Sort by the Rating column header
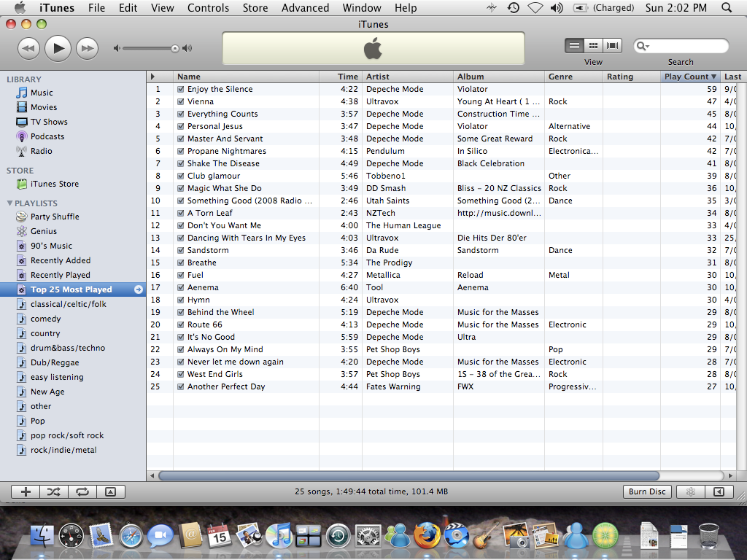The height and width of the screenshot is (560, 747). pyautogui.click(x=632, y=77)
